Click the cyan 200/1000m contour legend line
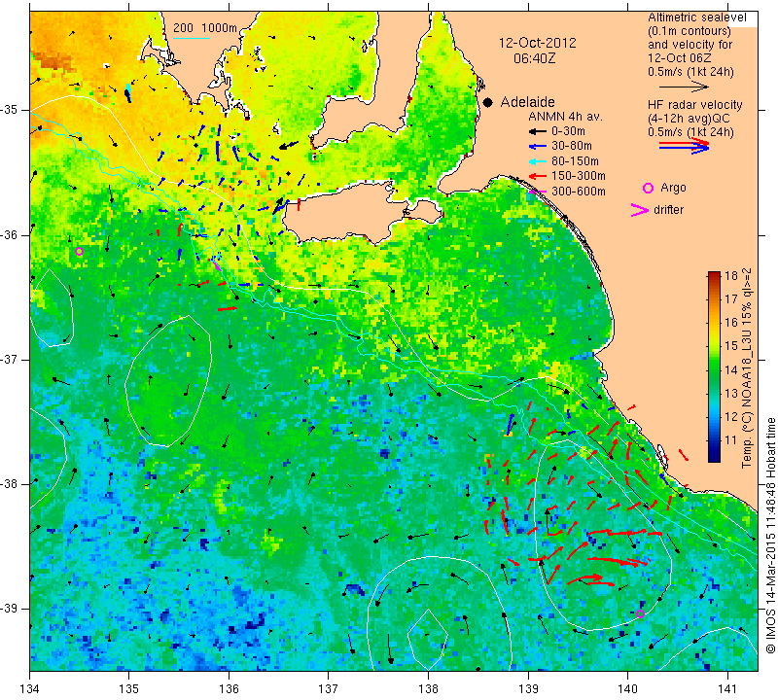Image resolution: width=778 pixels, height=700 pixels. (x=192, y=38)
